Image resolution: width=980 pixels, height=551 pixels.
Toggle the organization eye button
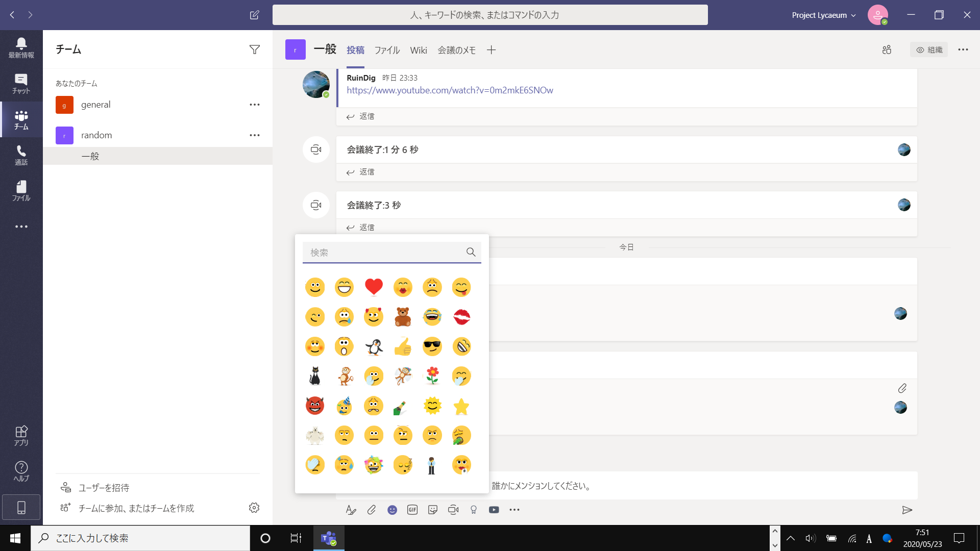[x=929, y=49]
